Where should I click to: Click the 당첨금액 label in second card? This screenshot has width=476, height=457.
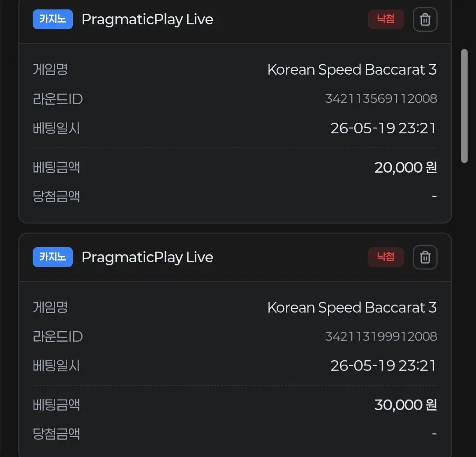56,434
